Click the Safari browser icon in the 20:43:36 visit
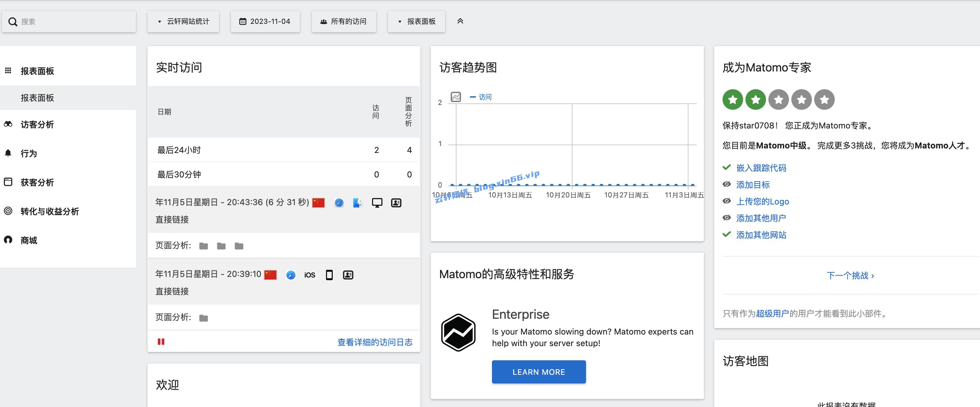The image size is (980, 407). 339,203
